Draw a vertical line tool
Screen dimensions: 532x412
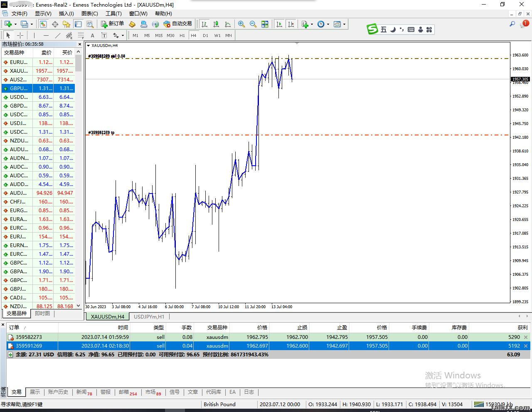34,35
